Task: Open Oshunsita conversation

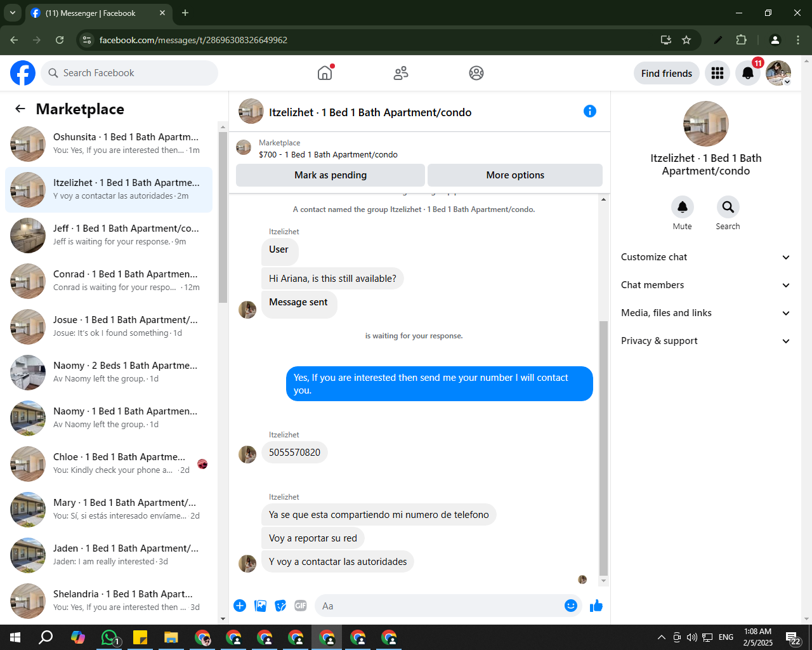Action: pyautogui.click(x=108, y=144)
